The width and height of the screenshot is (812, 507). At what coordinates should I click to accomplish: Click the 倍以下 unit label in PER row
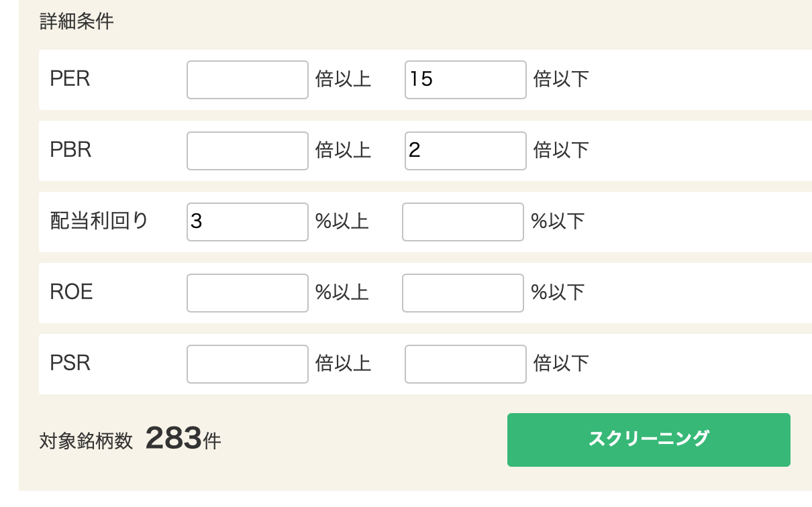click(561, 80)
